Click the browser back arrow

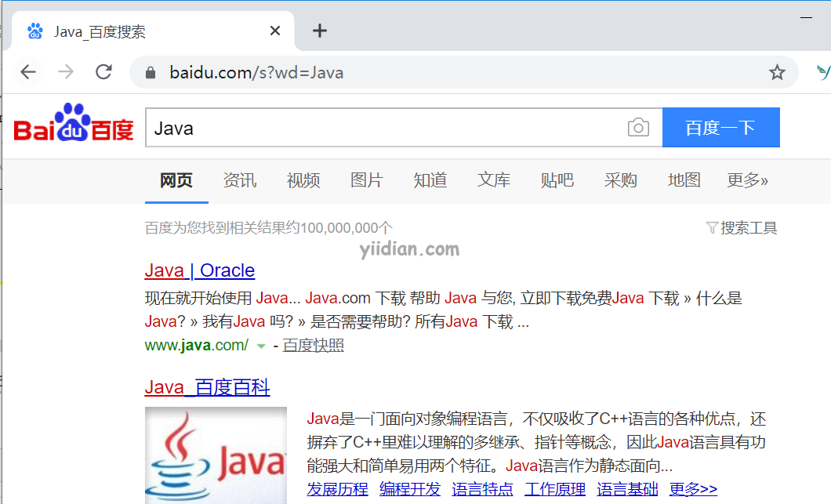[28, 72]
